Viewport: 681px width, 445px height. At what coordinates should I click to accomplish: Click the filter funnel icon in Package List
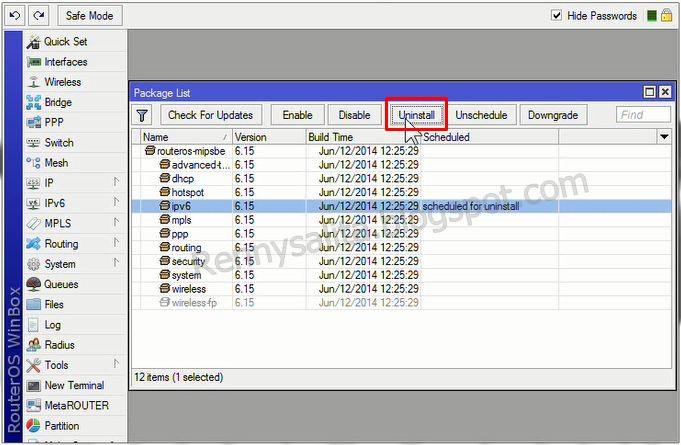[x=142, y=115]
